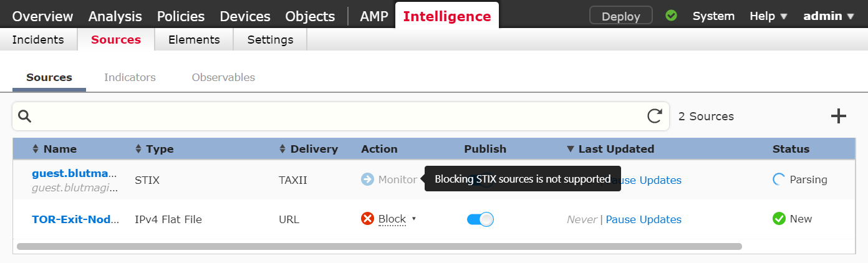
Task: Click the Parsing spinner status icon
Action: (x=779, y=179)
